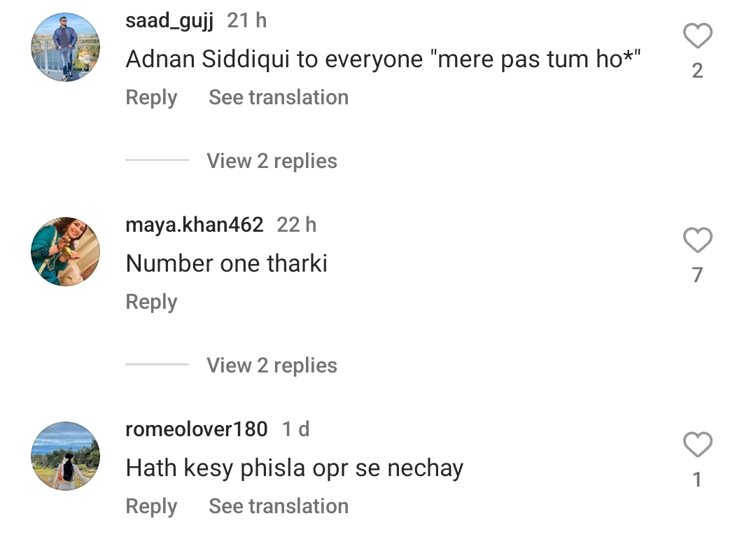Like saad_gujj's comment with the heart
Image resolution: width=756 pixels, height=537 pixels.
pyautogui.click(x=697, y=36)
